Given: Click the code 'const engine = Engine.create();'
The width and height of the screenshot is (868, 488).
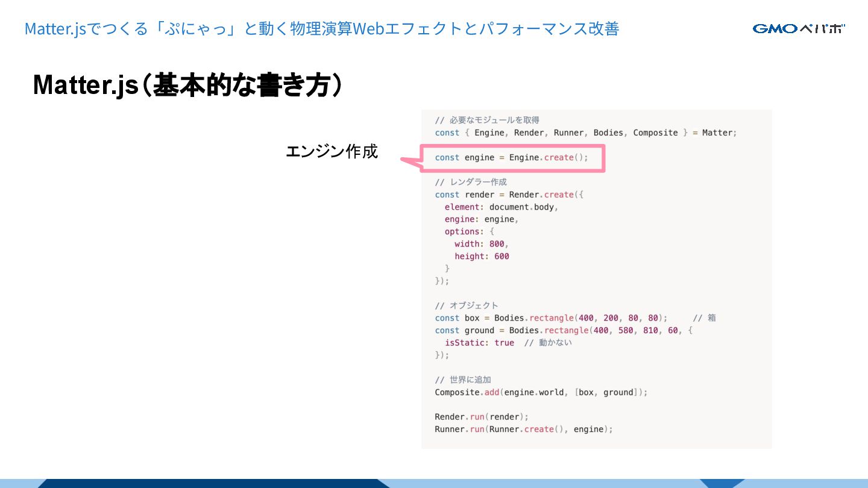Looking at the screenshot, I should point(511,157).
